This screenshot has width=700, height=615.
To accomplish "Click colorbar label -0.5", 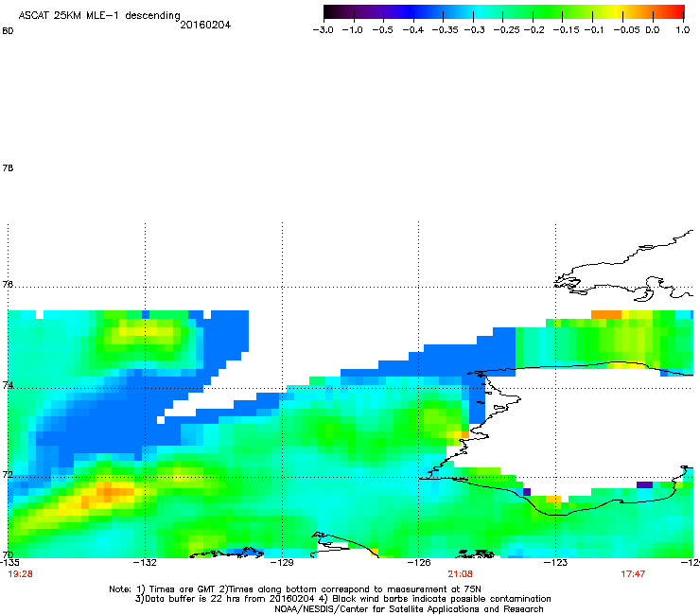I will pyautogui.click(x=382, y=30).
